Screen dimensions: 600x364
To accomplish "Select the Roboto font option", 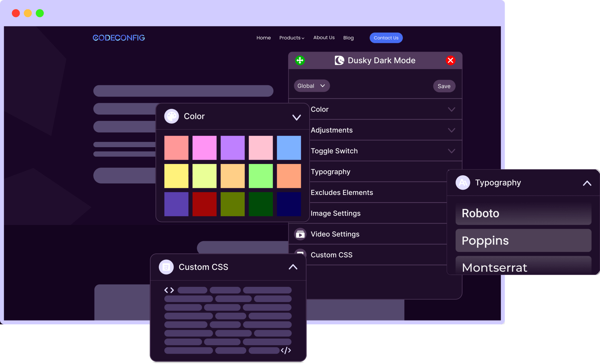I will [x=523, y=213].
